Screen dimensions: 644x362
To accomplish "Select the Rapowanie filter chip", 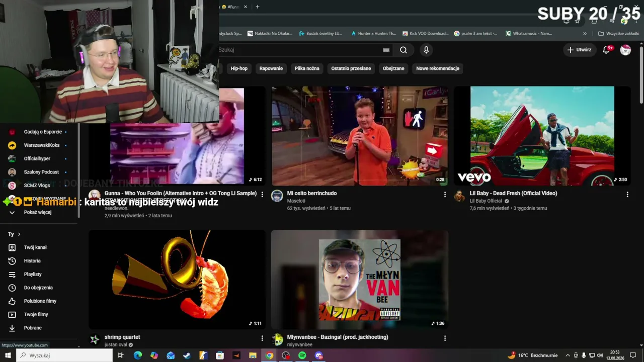I will [271, 68].
